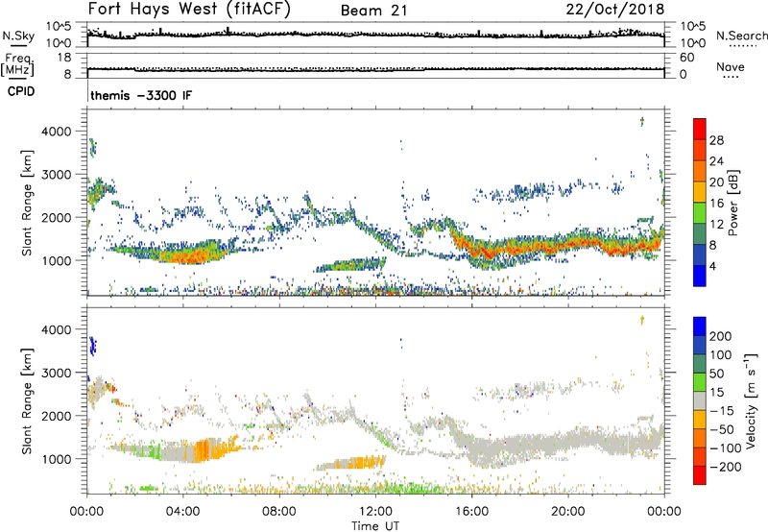
Task: Click the '-50' velocity colorbar label
Action: pos(722,429)
